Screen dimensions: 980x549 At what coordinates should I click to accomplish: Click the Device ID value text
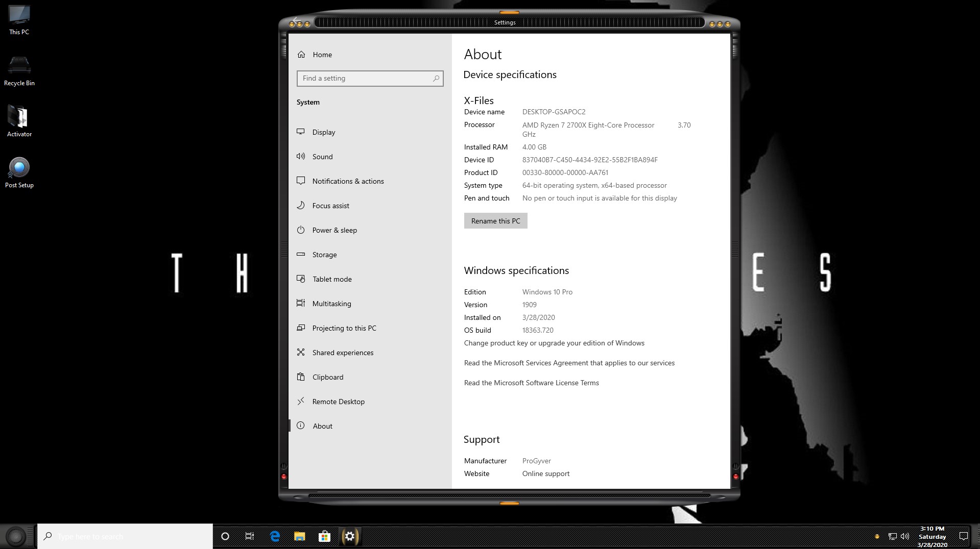click(x=590, y=160)
